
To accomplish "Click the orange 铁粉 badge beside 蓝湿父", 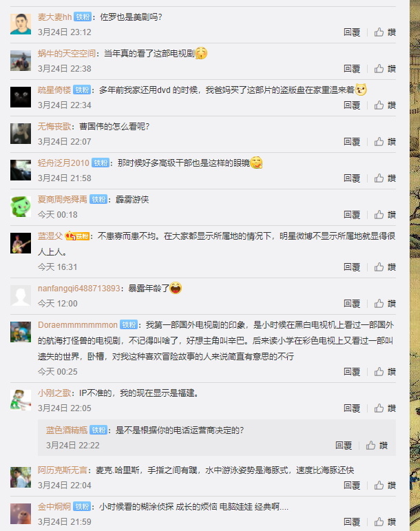I will tap(78, 236).
